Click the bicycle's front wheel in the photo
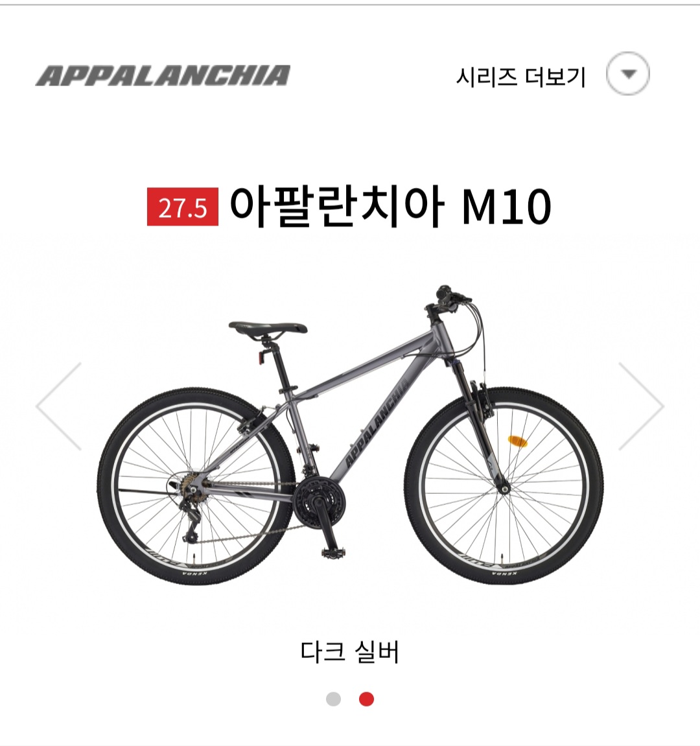Viewport: 700px width, 746px height. click(504, 485)
